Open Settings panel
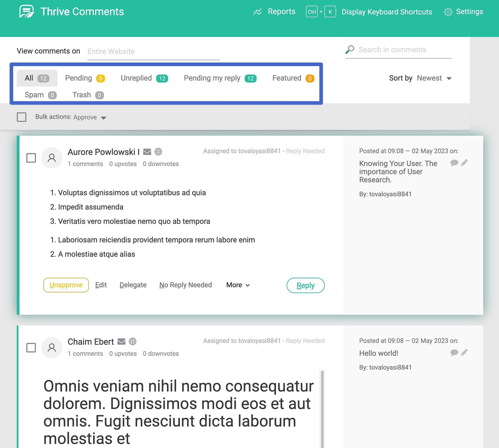Image resolution: width=499 pixels, height=448 pixels. pos(463,12)
